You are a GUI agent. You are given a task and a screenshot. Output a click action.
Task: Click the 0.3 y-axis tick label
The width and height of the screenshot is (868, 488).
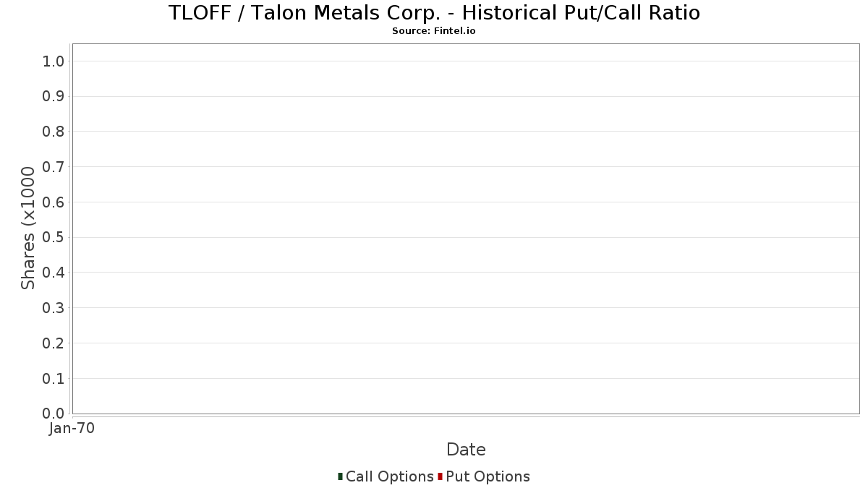pyautogui.click(x=54, y=308)
